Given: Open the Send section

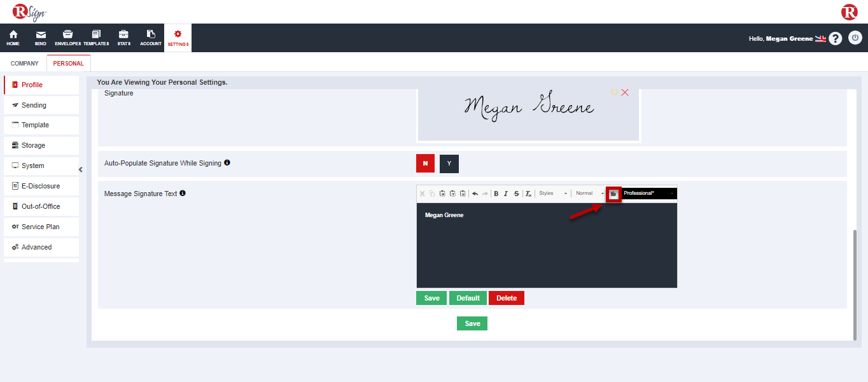Looking at the screenshot, I should coord(41,38).
